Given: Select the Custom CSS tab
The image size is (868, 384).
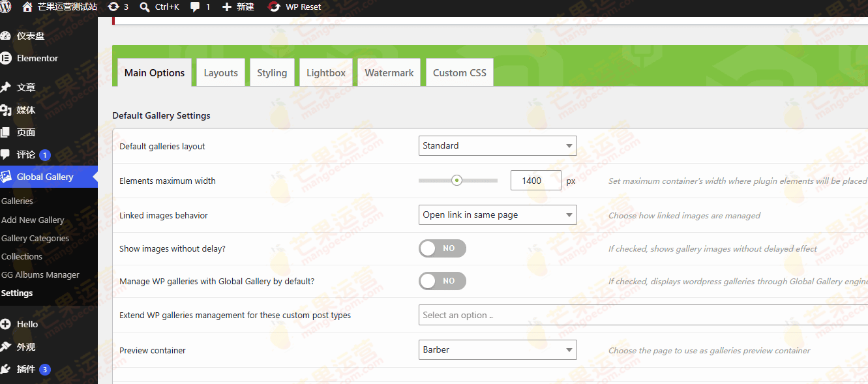Looking at the screenshot, I should click(x=460, y=72).
